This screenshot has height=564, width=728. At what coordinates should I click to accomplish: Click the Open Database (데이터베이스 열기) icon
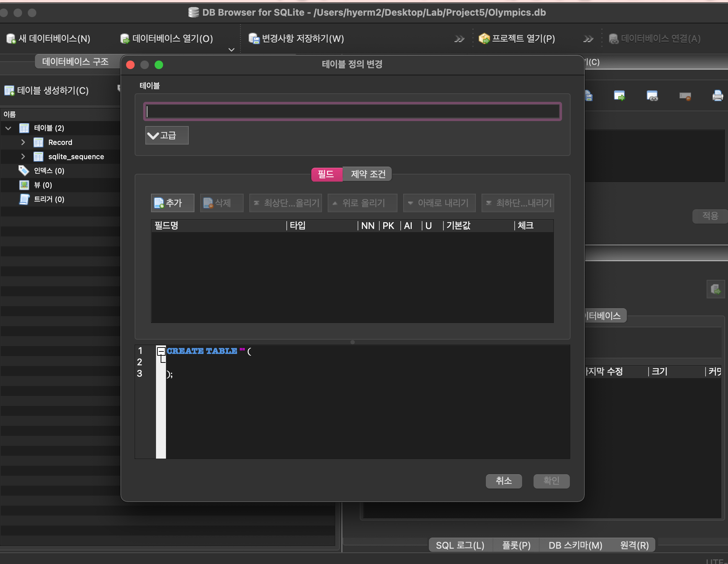125,38
